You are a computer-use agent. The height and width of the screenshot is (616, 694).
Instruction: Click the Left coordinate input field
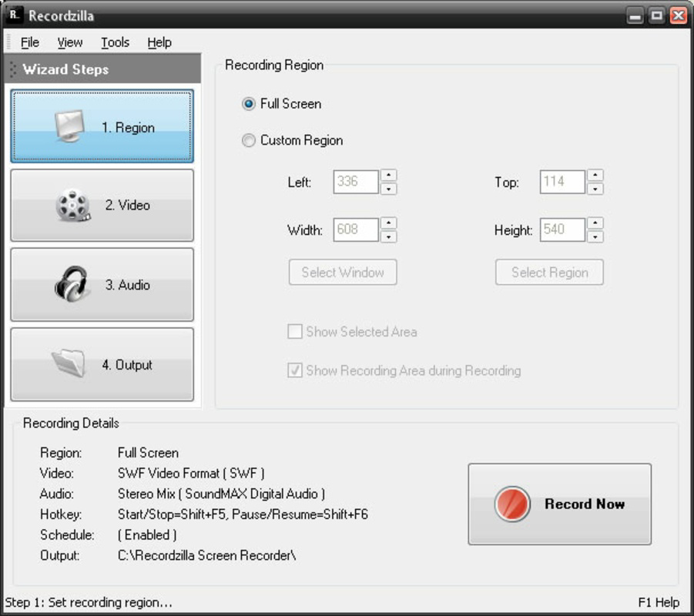[x=356, y=182]
